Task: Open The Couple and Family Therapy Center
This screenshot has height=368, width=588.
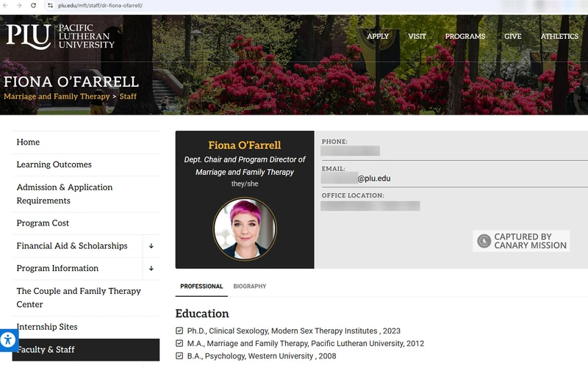Action: (79, 297)
